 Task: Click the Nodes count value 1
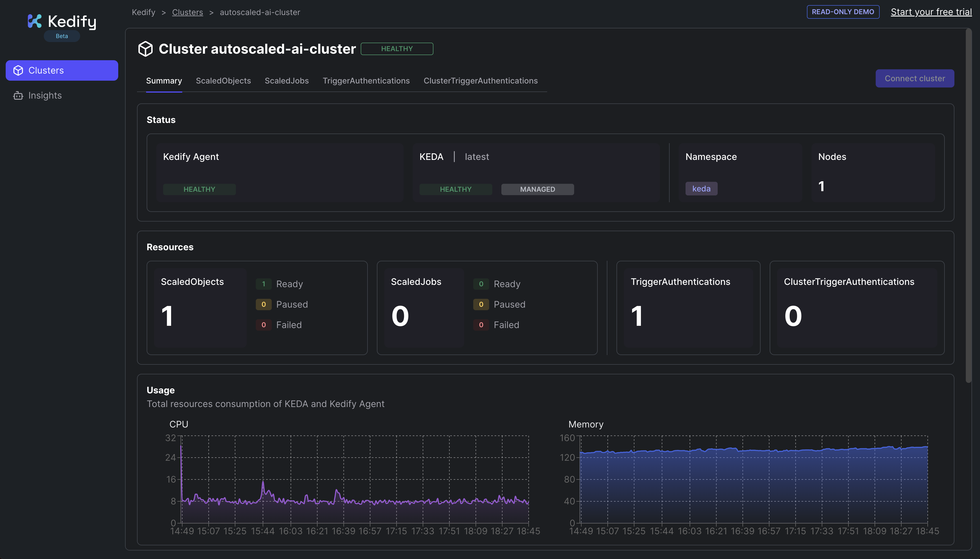click(821, 187)
